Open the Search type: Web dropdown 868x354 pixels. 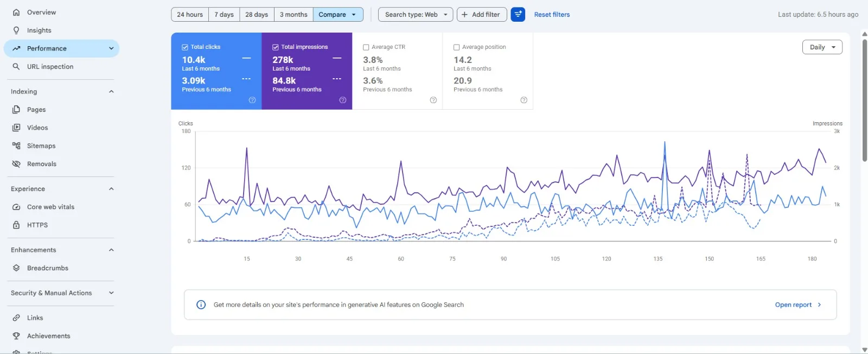pyautogui.click(x=416, y=14)
